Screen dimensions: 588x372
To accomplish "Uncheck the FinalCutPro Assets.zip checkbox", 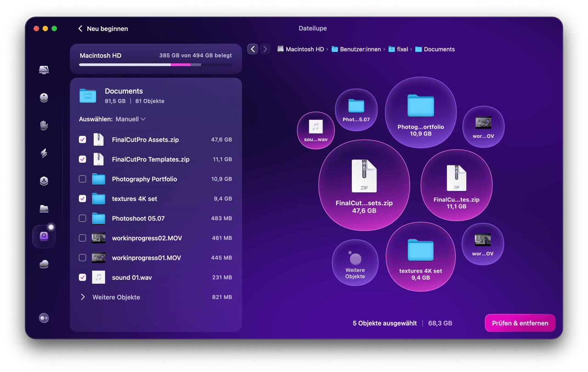I will click(x=83, y=140).
